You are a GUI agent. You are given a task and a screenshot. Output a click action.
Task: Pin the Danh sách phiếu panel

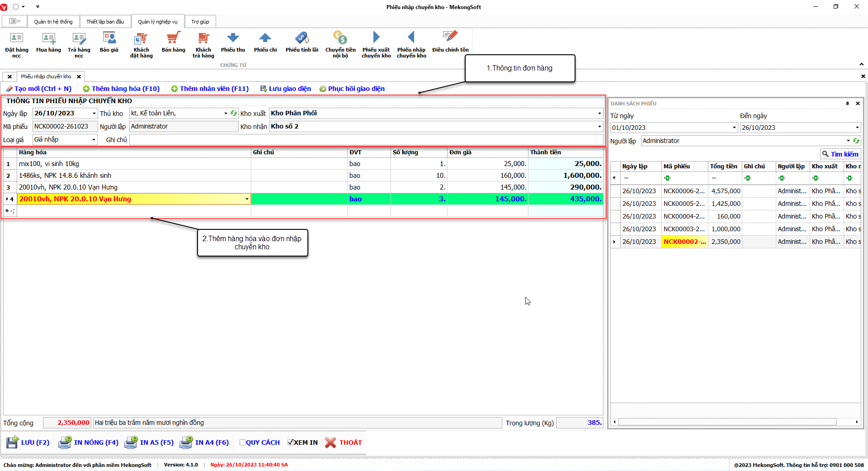click(x=847, y=104)
